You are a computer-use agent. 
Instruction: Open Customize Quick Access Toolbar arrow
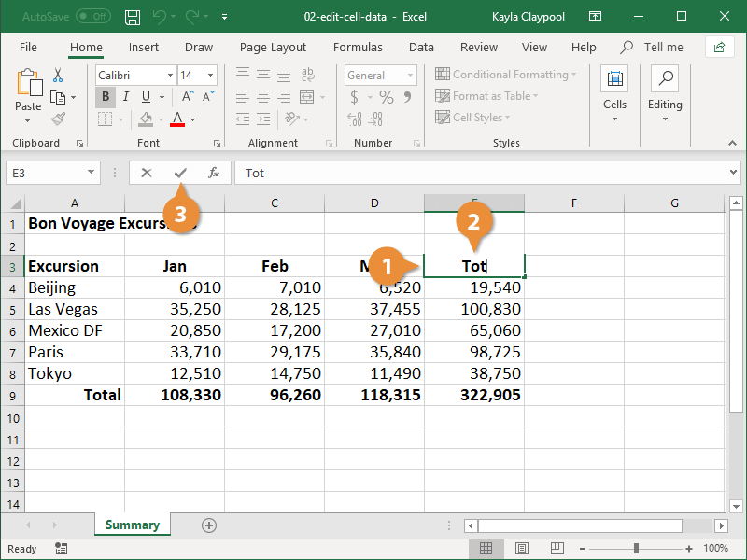click(x=224, y=17)
